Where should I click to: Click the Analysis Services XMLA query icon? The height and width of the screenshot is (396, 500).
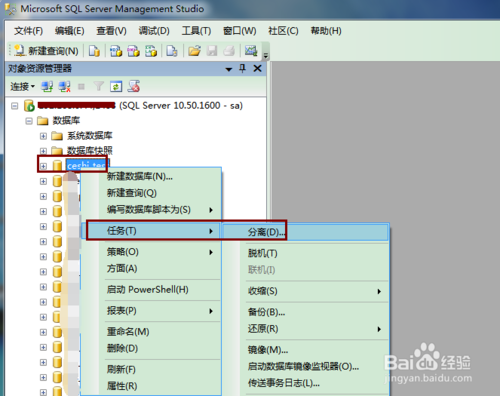click(151, 51)
